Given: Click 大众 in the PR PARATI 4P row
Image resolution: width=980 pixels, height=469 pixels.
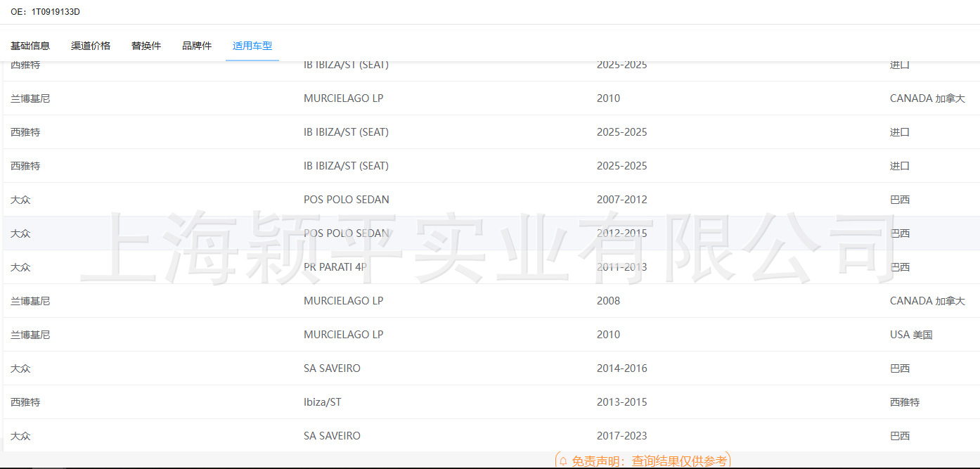Looking at the screenshot, I should 20,267.
